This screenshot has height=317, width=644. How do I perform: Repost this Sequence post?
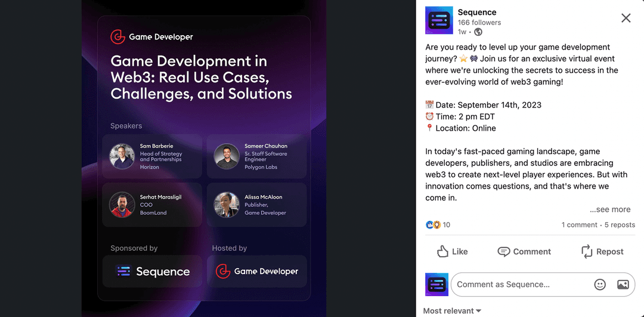pos(602,251)
